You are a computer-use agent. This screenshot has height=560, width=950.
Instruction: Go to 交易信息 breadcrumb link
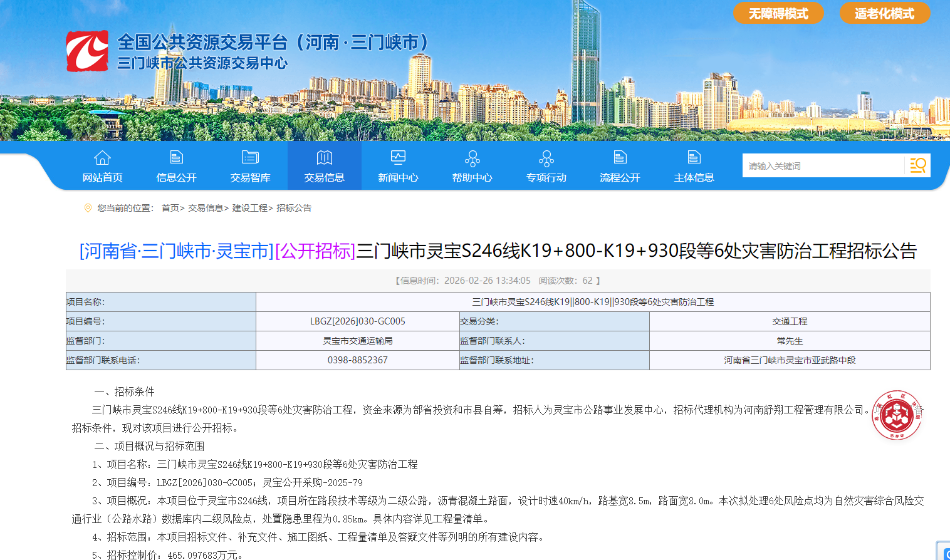206,208
